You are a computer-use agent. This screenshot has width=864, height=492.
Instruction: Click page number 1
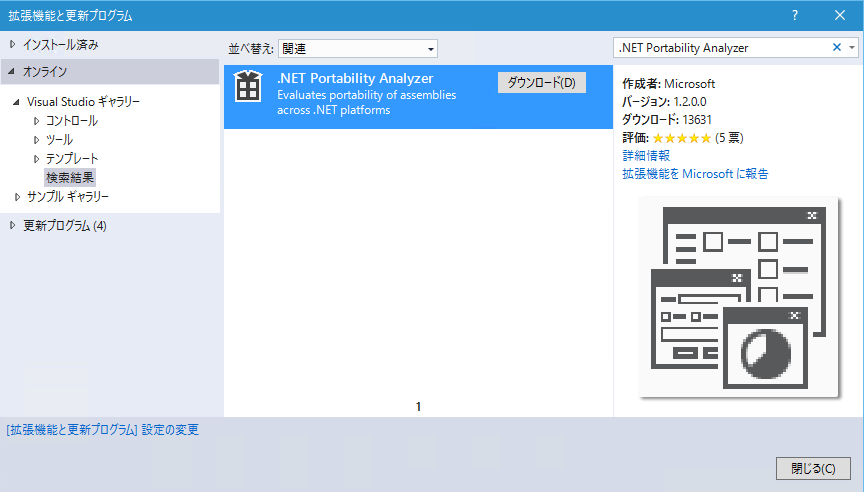(418, 407)
